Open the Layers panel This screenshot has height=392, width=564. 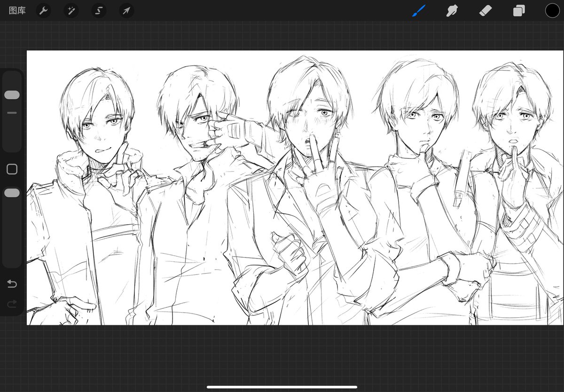pyautogui.click(x=519, y=10)
